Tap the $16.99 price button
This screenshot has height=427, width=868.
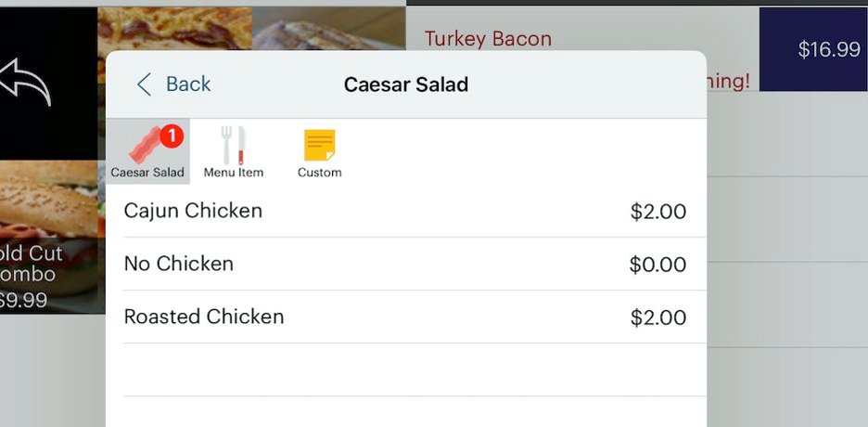click(x=813, y=49)
